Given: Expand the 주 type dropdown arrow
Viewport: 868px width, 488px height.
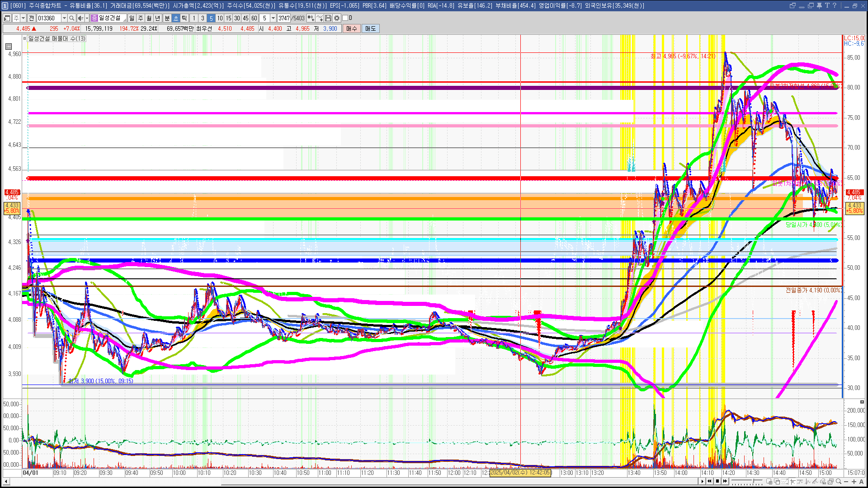Looking at the screenshot, I should point(23,18).
